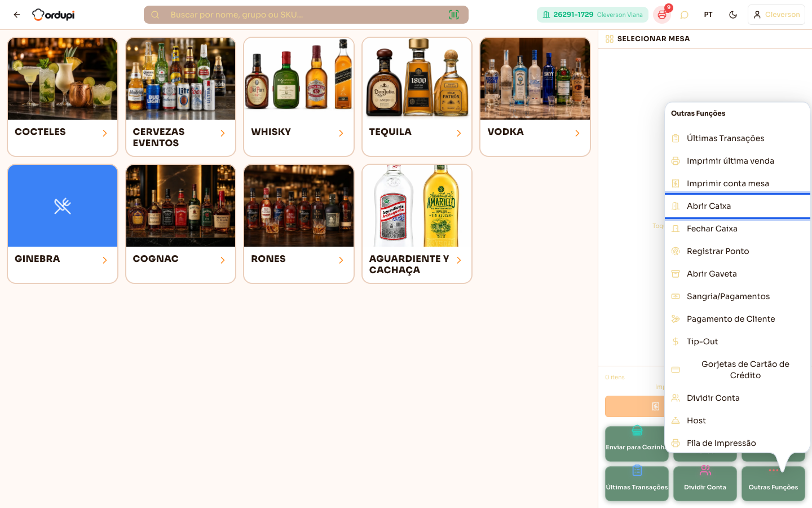The height and width of the screenshot is (508, 812).
Task: Click the Outras Funções button
Action: pyautogui.click(x=773, y=484)
